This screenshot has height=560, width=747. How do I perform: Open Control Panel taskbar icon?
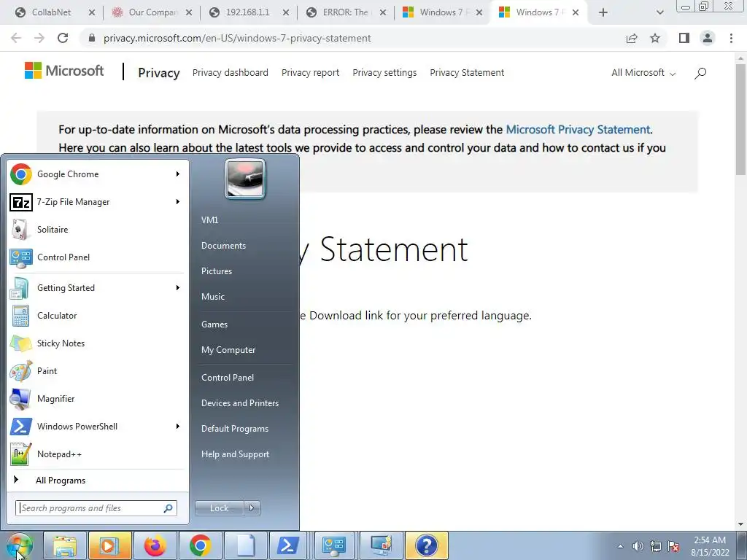(334, 545)
